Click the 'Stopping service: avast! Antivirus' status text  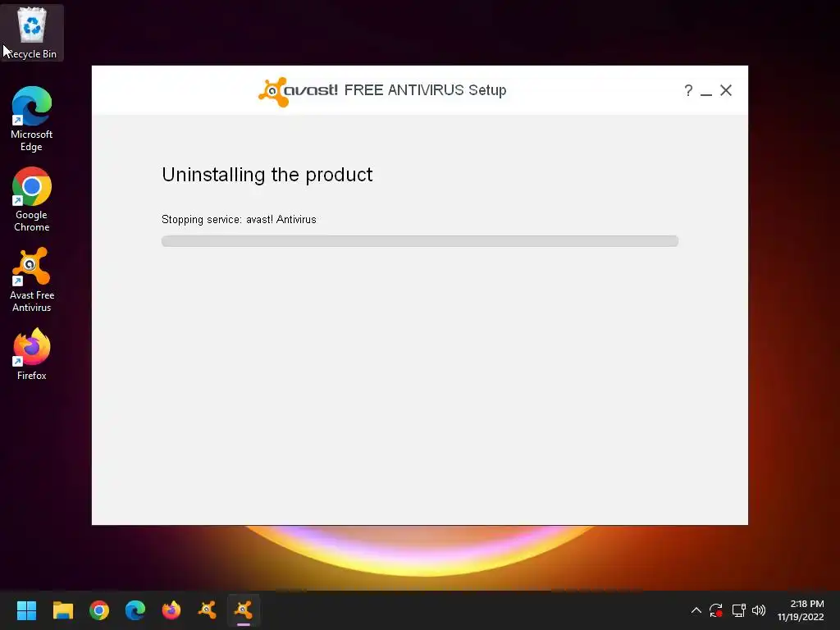(x=239, y=220)
